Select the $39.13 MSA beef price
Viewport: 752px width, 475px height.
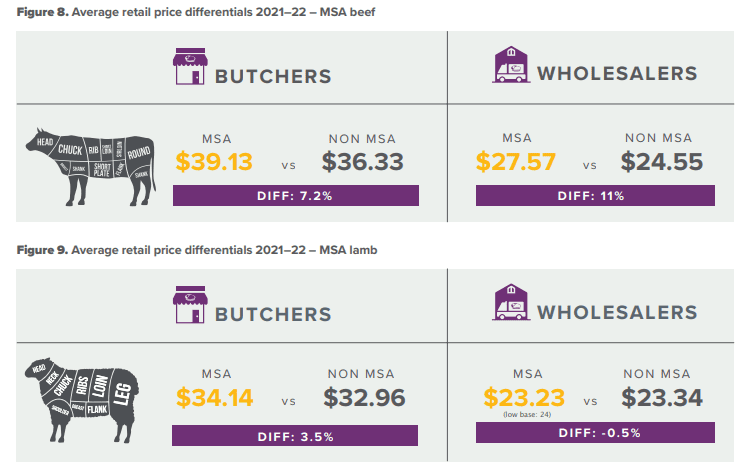tap(214, 162)
